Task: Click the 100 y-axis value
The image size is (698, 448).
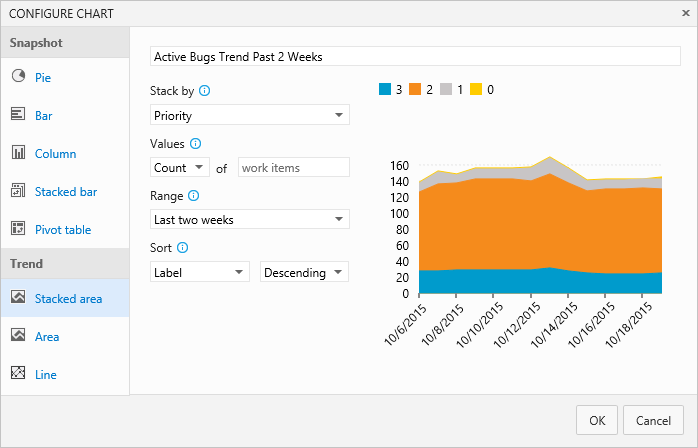Action: 399,214
